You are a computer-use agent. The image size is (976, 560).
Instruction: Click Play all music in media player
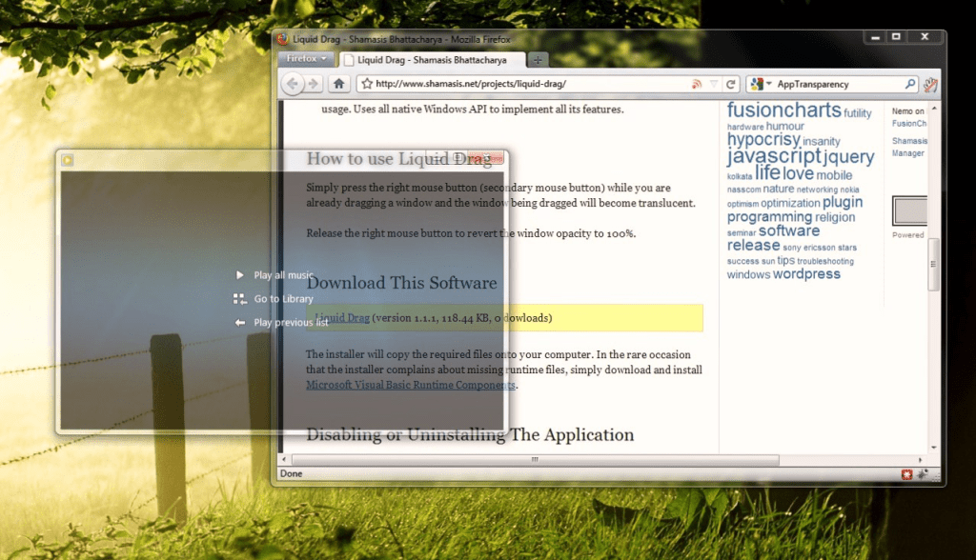(x=282, y=275)
